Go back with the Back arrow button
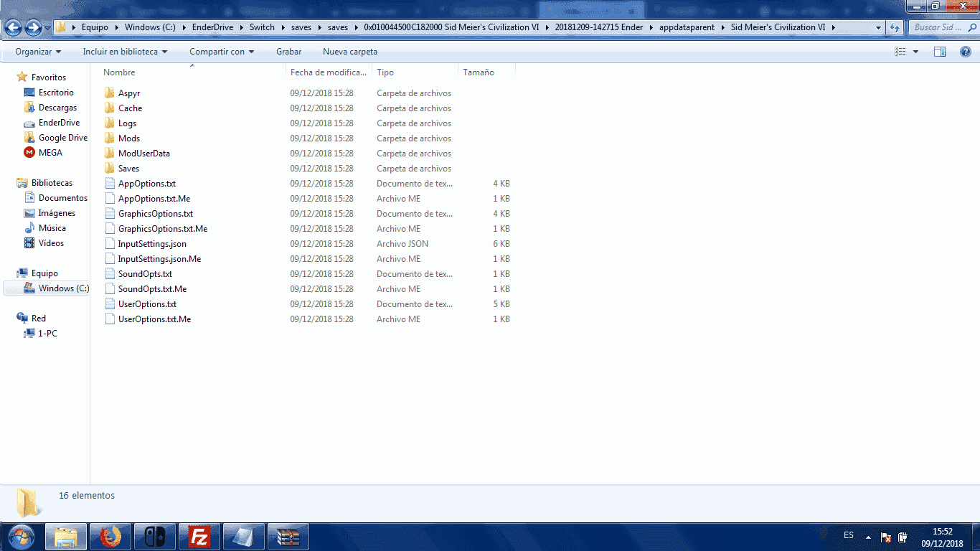The height and width of the screenshot is (551, 980). (x=13, y=27)
